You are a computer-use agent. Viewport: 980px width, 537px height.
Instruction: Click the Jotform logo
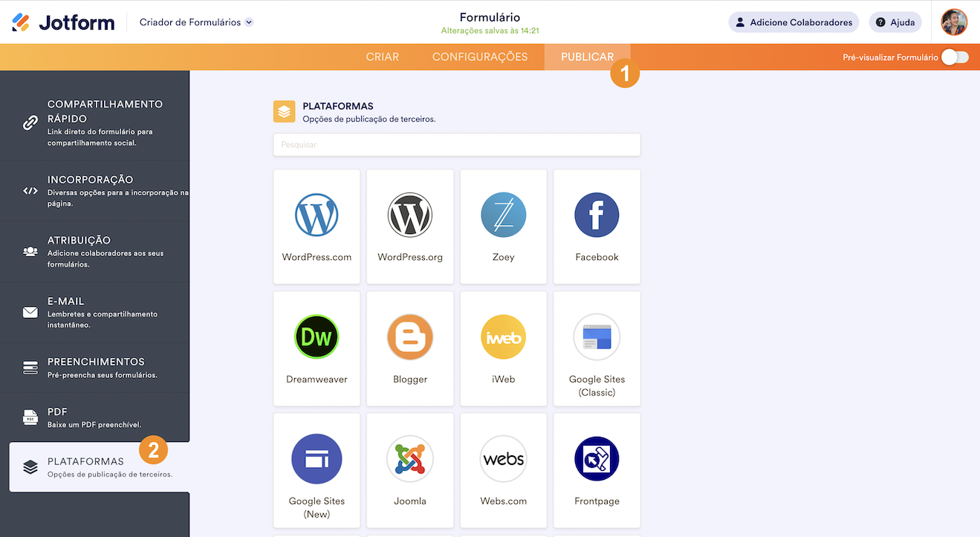(x=63, y=22)
